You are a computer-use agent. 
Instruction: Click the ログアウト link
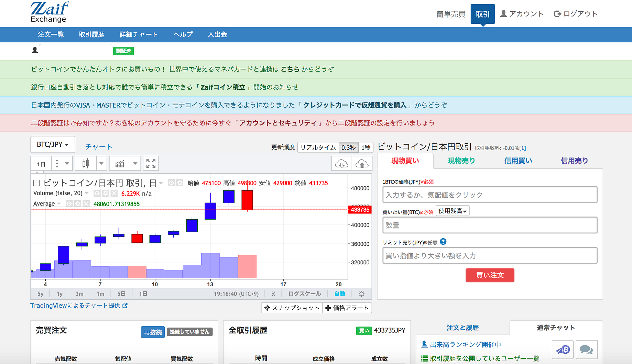click(576, 14)
